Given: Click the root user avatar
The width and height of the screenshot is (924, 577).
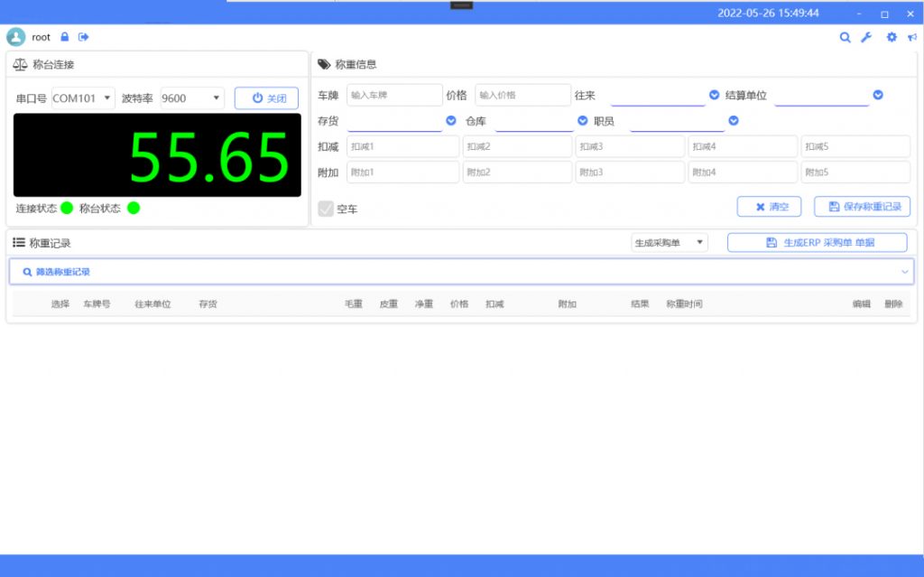Looking at the screenshot, I should tap(15, 37).
